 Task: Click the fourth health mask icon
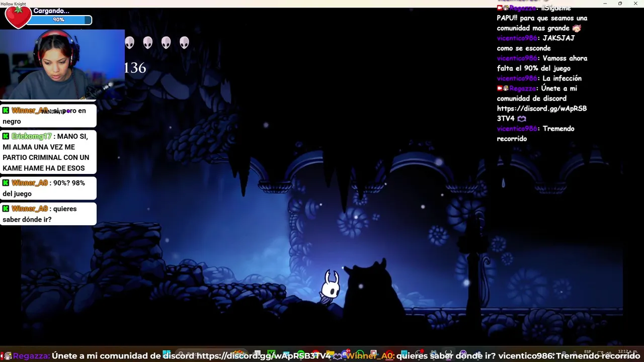pos(184,43)
